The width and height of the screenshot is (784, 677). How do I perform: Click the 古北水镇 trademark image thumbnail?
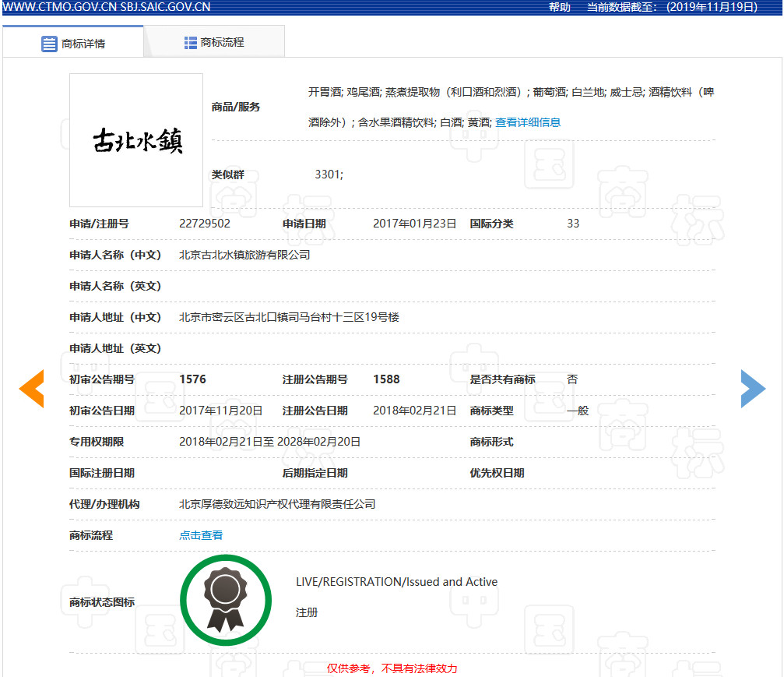(x=136, y=140)
